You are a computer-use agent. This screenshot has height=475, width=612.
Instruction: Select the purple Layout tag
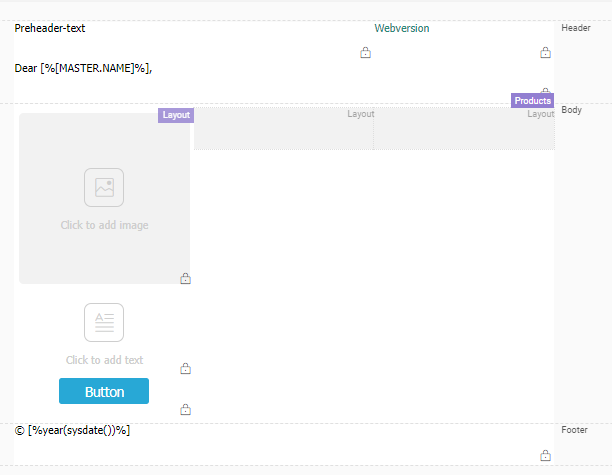pos(175,115)
